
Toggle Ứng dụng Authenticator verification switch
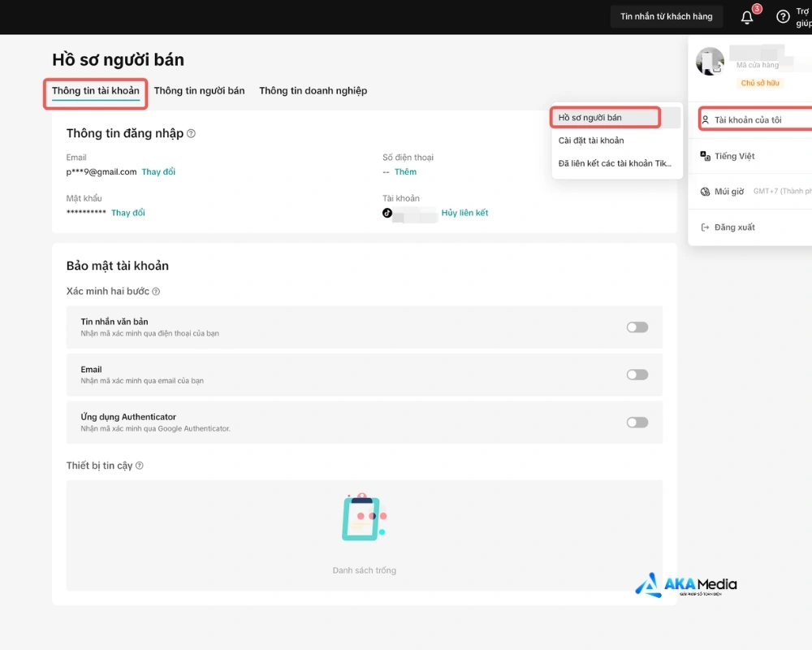point(637,422)
